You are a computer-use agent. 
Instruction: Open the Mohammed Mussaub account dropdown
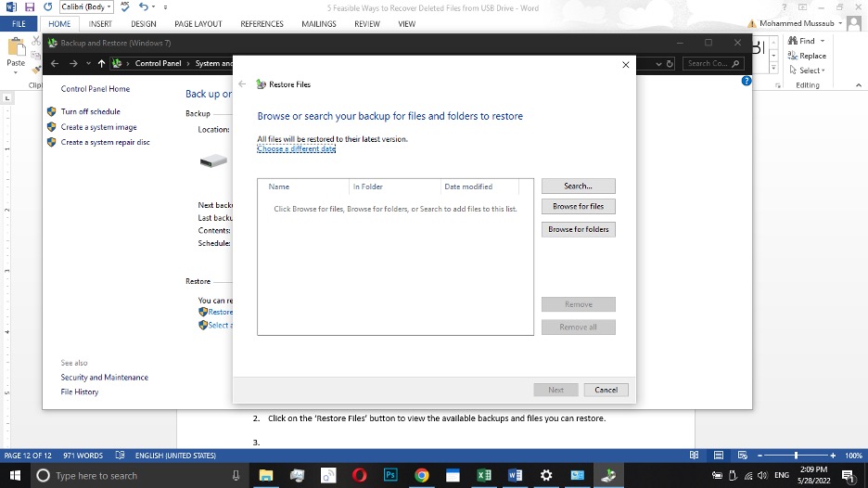click(x=840, y=23)
